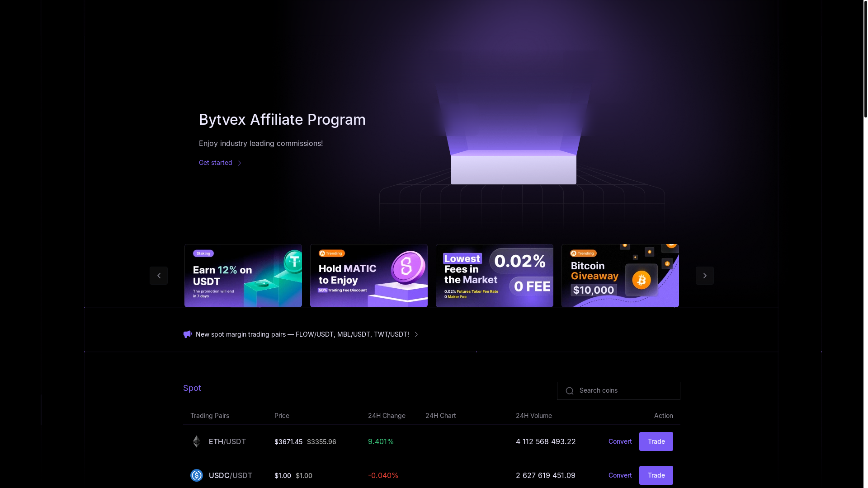Click the 24H Volume column header
The image size is (868, 488).
(534, 416)
